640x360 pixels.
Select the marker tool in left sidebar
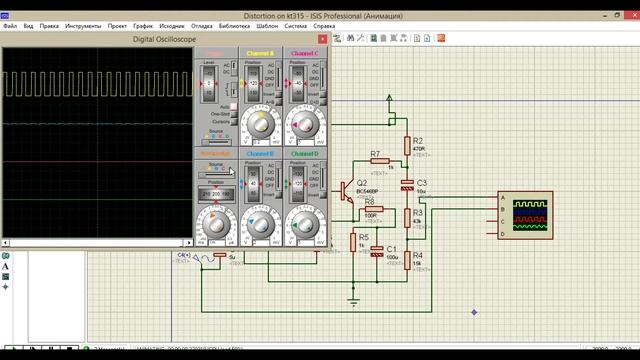tap(5, 287)
